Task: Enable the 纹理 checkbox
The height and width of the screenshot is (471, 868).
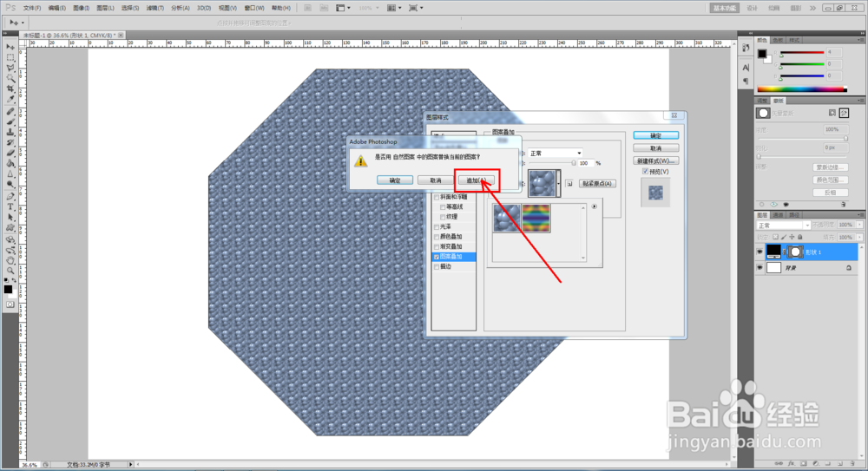Action: (443, 217)
